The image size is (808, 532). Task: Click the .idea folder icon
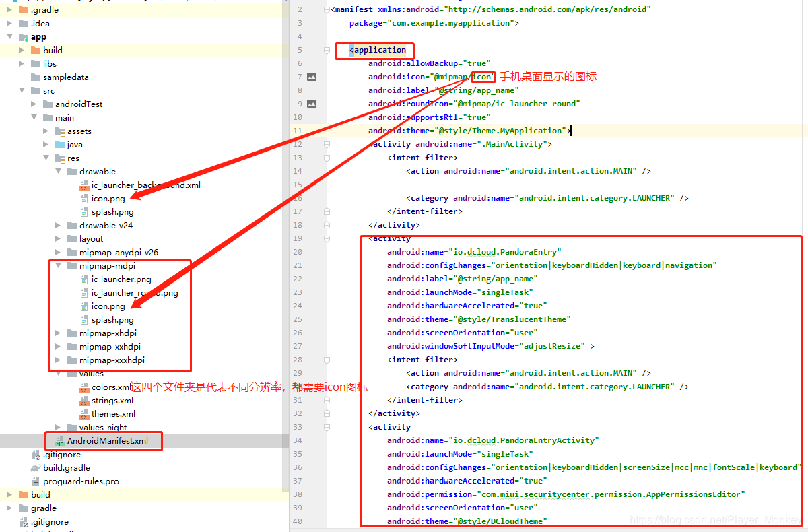click(x=24, y=24)
